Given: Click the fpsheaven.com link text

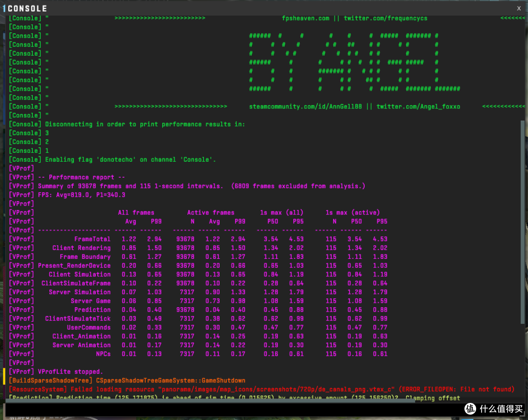Looking at the screenshot, I should (306, 18).
